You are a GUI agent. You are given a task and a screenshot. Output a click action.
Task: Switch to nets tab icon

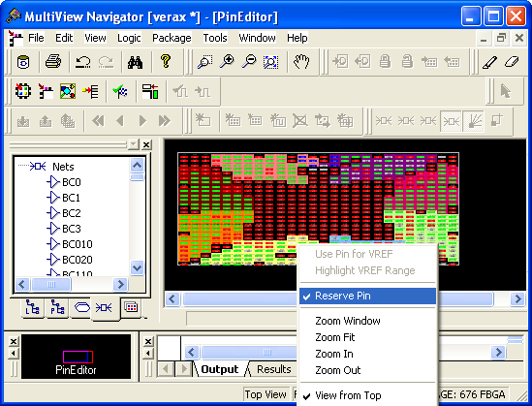[104, 308]
